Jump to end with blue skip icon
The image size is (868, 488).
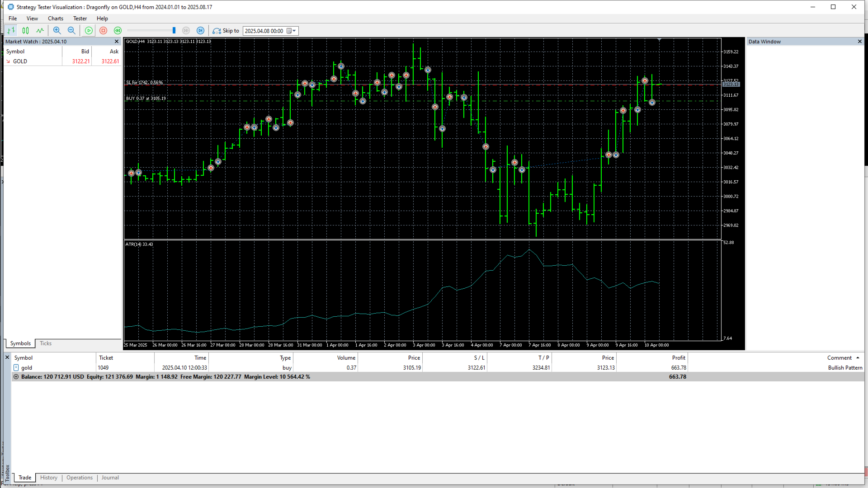point(201,31)
